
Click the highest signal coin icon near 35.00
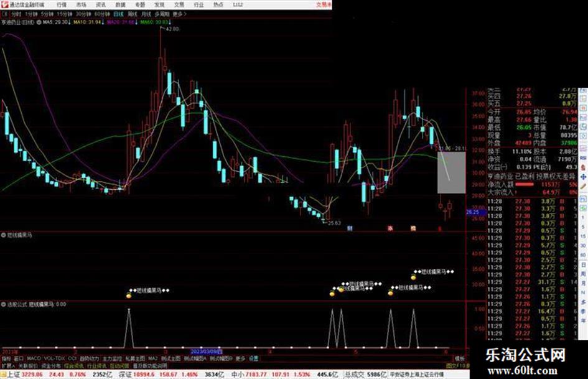pos(413,278)
